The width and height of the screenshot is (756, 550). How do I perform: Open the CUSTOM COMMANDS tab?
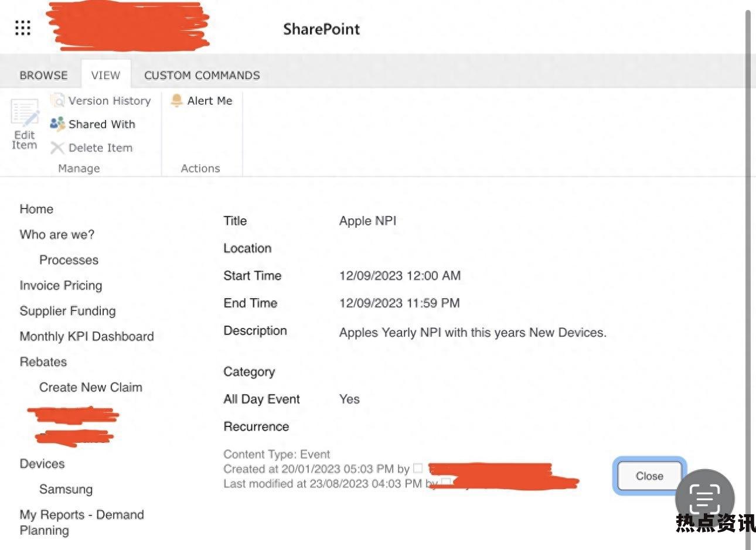click(x=202, y=75)
